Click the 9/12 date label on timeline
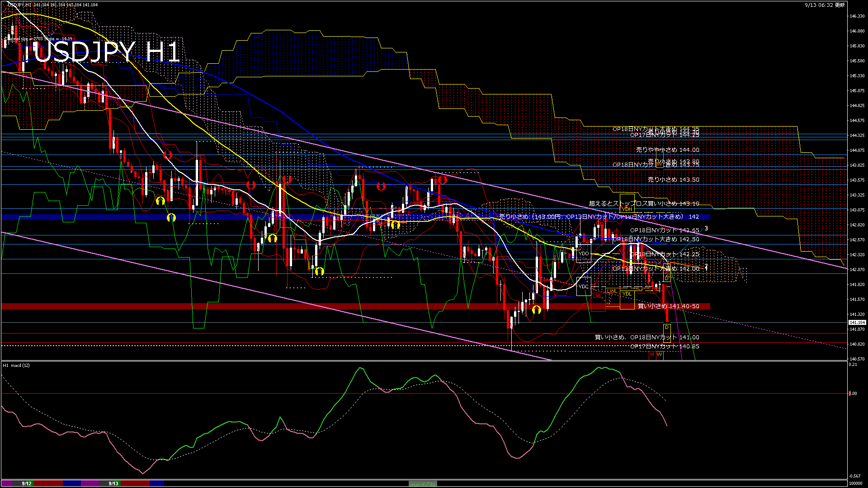 (27, 483)
